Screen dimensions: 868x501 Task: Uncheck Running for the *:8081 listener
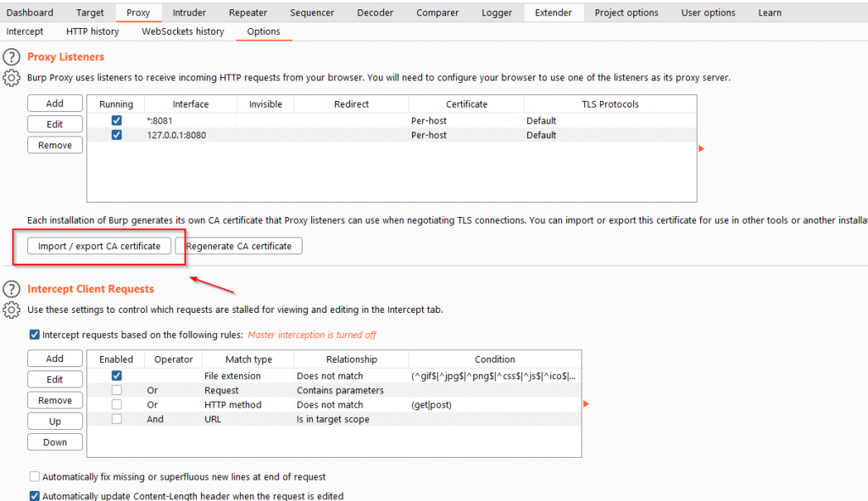tap(116, 120)
